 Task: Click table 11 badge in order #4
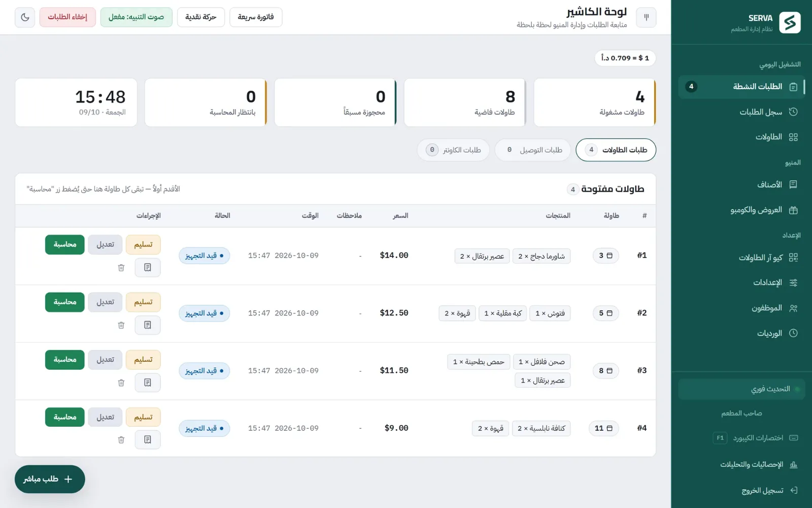603,428
